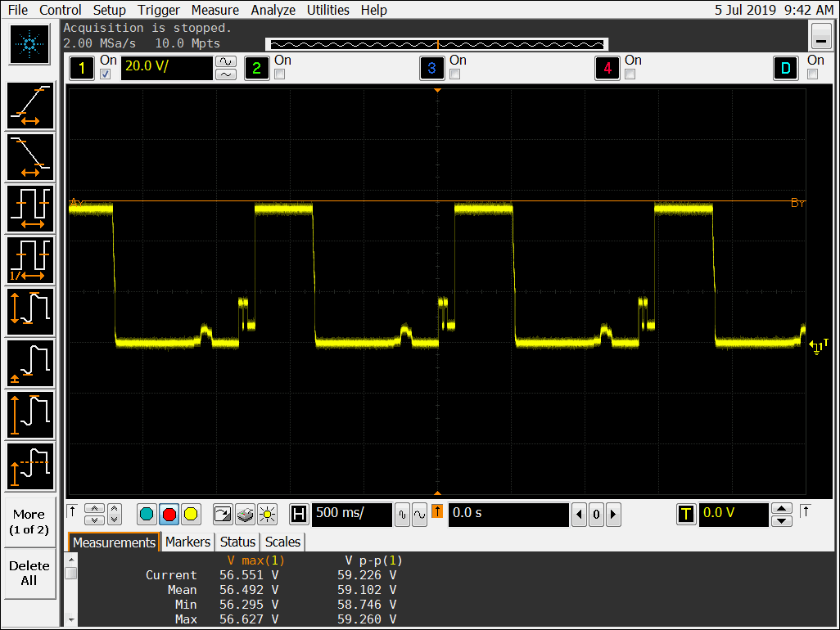Screen dimensions: 840x630
Task: Click the measurements panel scroll down arrow
Action: click(x=70, y=620)
